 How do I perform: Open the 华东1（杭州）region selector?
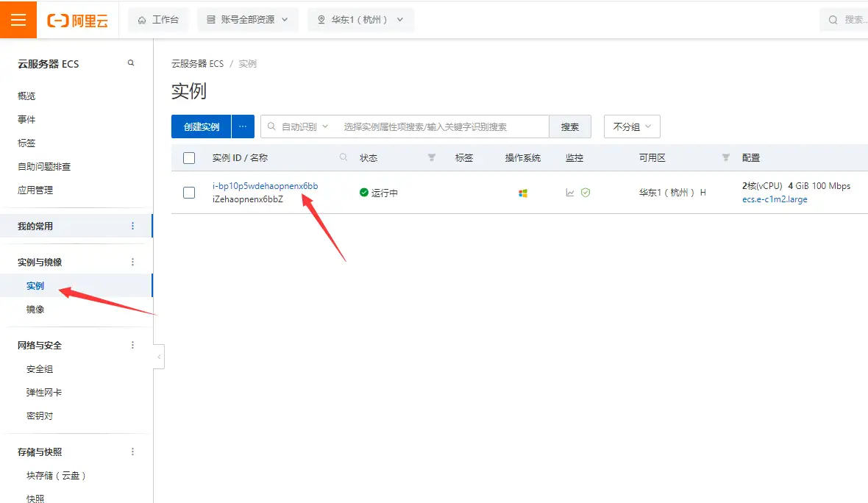click(x=360, y=20)
